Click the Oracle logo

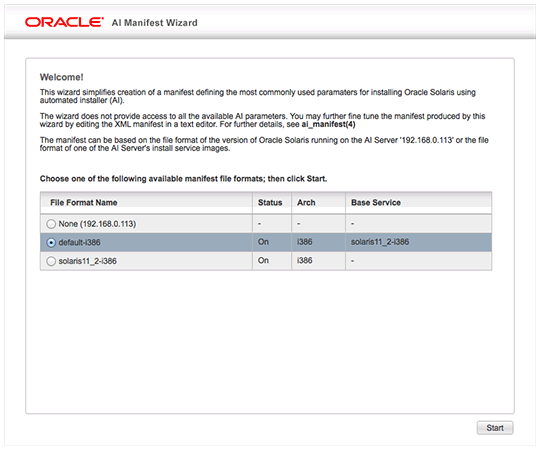click(65, 23)
